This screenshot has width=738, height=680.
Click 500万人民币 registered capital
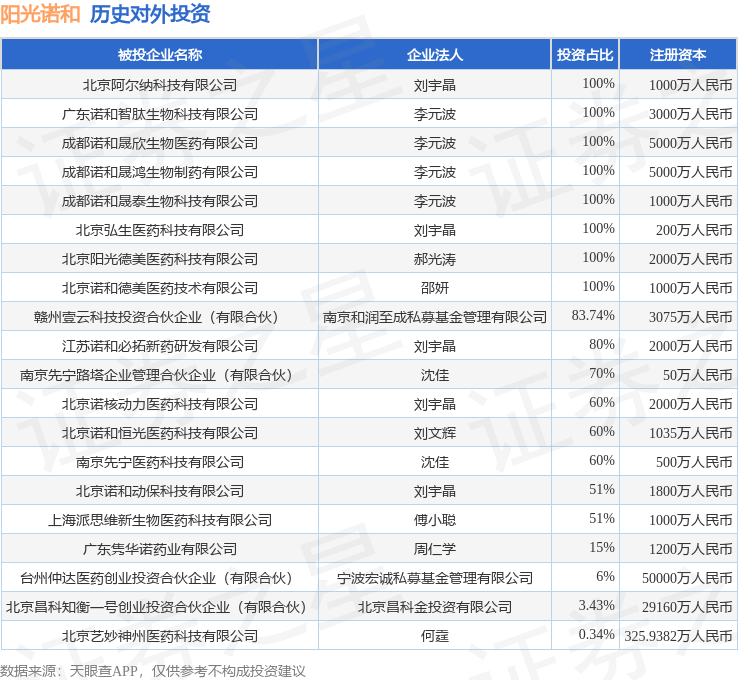coord(694,462)
